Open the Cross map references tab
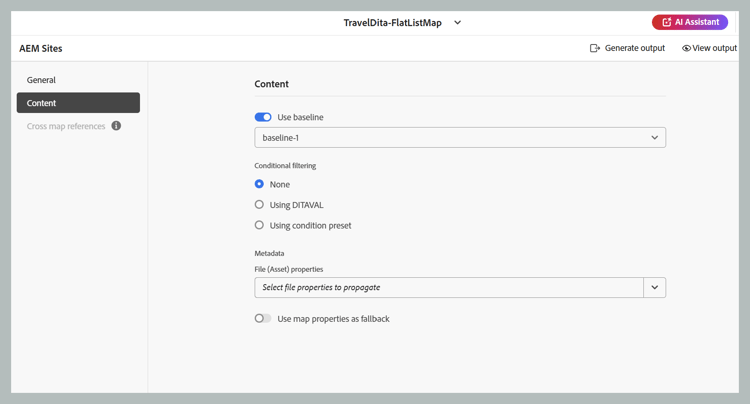 click(66, 126)
